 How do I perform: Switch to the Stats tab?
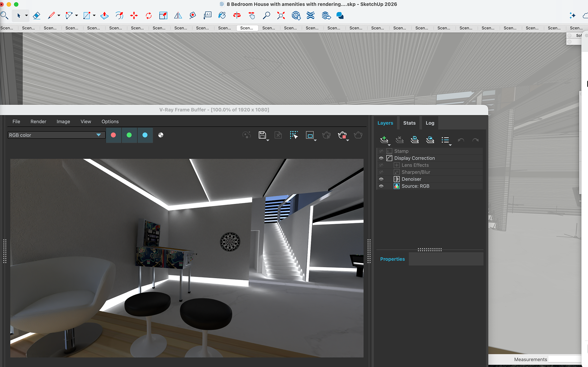(409, 123)
